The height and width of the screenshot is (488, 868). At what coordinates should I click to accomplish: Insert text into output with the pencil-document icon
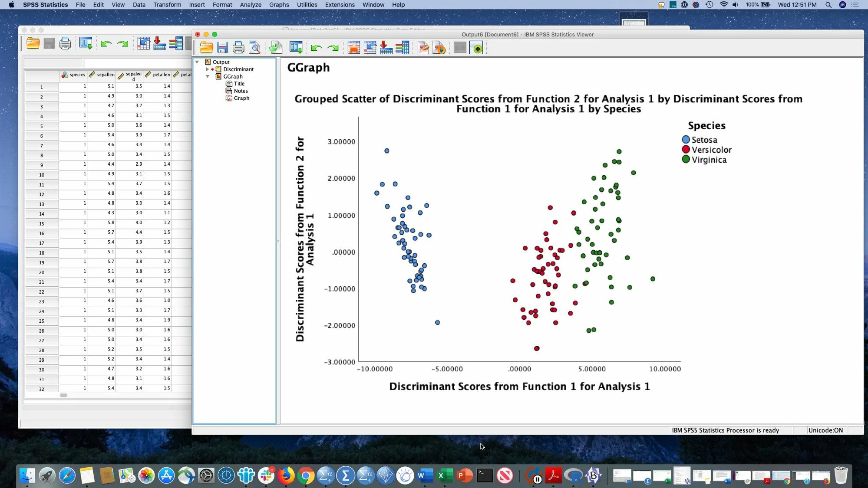[x=423, y=48]
